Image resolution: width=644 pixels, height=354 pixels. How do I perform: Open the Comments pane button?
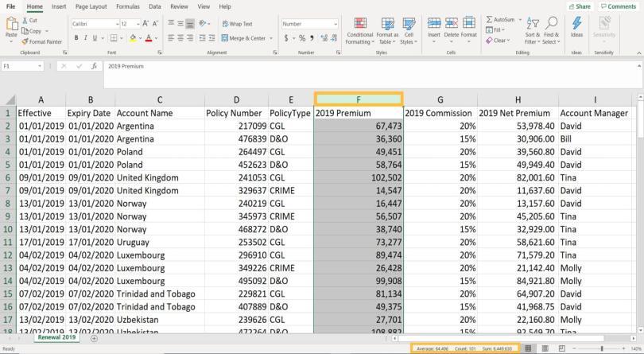click(x=619, y=6)
